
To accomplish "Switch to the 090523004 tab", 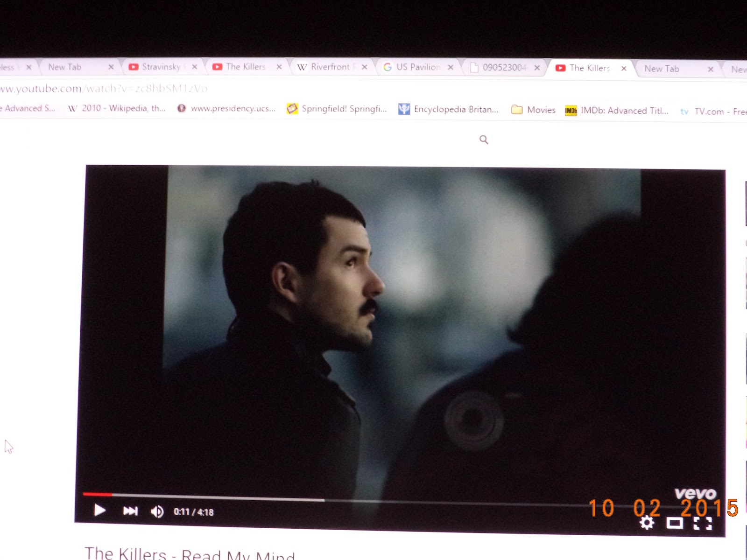I will [504, 68].
